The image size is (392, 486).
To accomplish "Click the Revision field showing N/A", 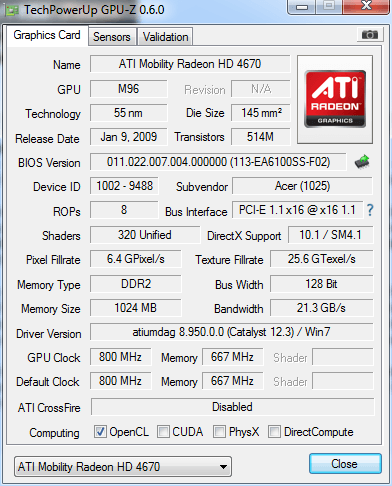I will (261, 89).
